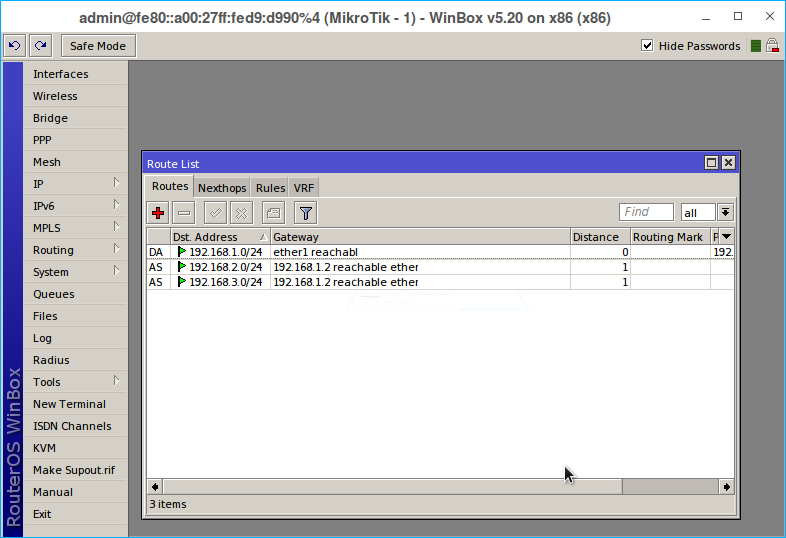Image resolution: width=786 pixels, height=538 pixels.
Task: Open the Interfaces menu
Action: (76, 74)
